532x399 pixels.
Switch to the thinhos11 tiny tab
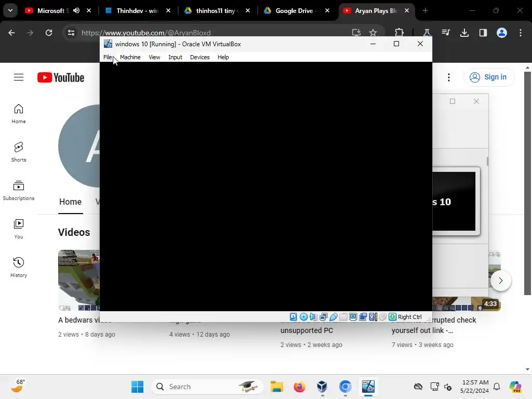217,11
